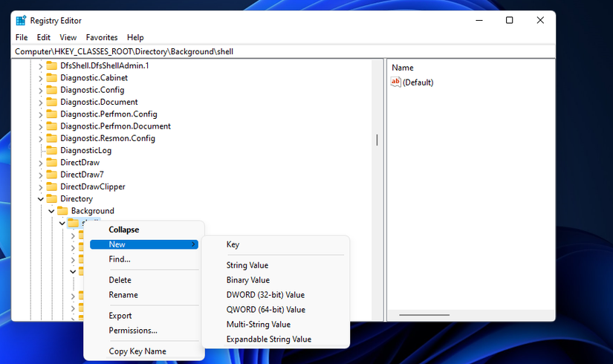Select the New submenu entry
613x364 pixels.
[144, 244]
